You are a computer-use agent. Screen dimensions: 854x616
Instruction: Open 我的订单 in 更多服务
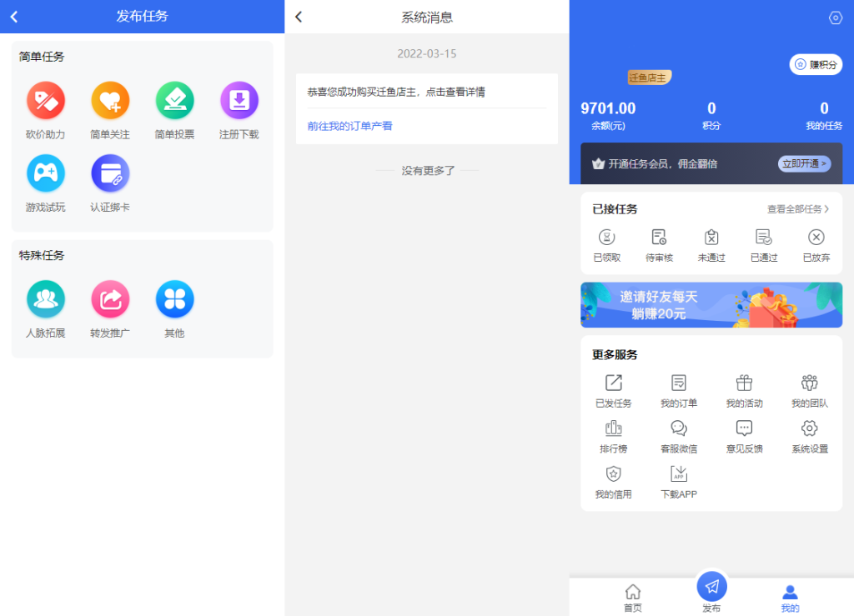[678, 390]
